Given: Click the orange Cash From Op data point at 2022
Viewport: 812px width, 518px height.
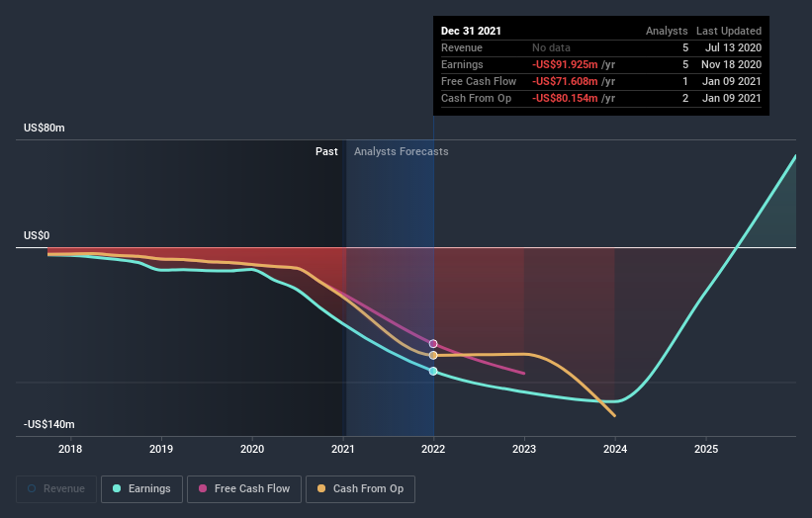Looking at the screenshot, I should coord(433,356).
